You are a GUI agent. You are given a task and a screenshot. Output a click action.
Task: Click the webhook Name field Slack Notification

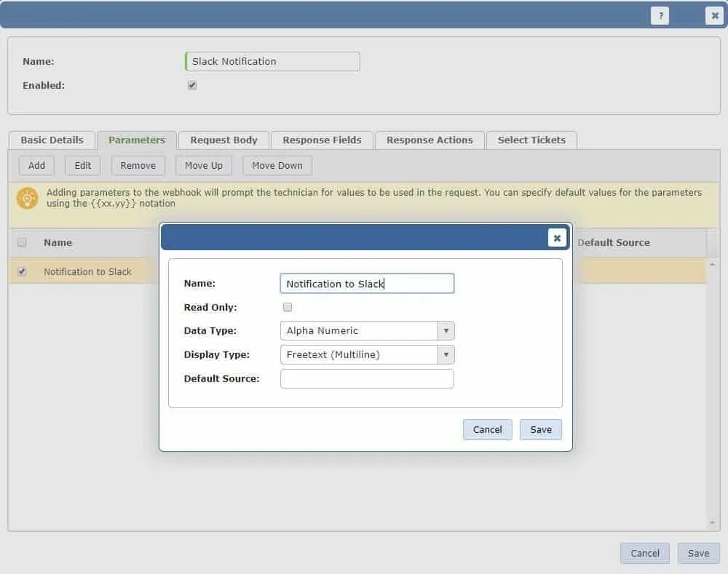[x=272, y=62]
